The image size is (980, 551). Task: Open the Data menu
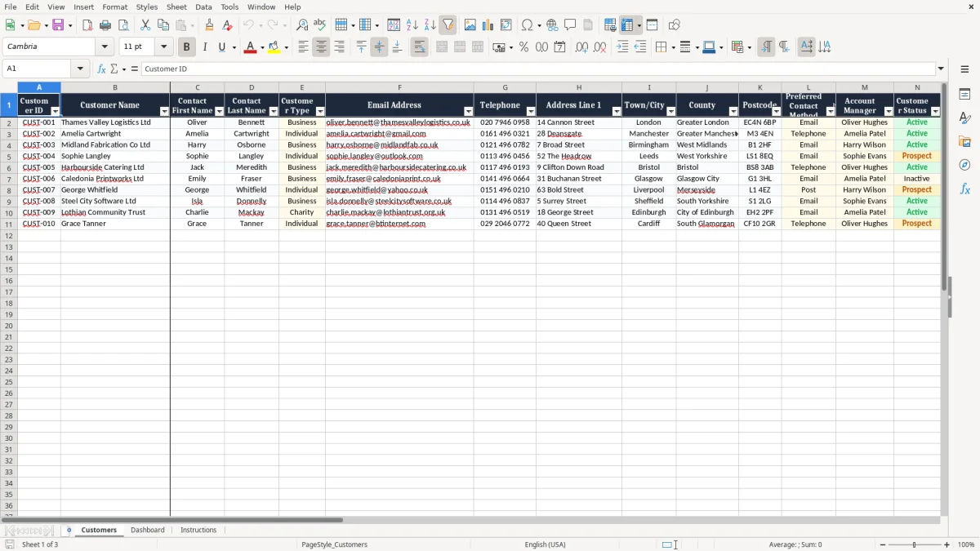tap(203, 7)
